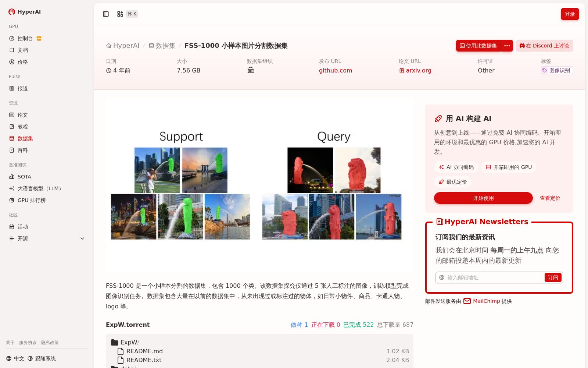588x368 pixels.
Task: Open the 中文 language selector
Action: pos(15,358)
